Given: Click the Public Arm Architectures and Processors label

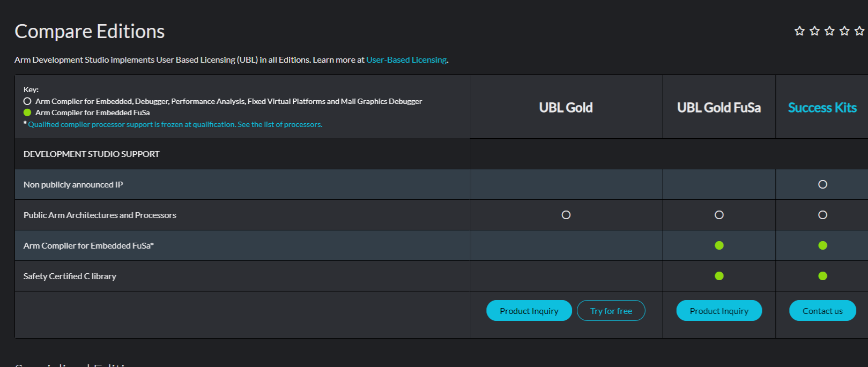Looking at the screenshot, I should click(100, 215).
